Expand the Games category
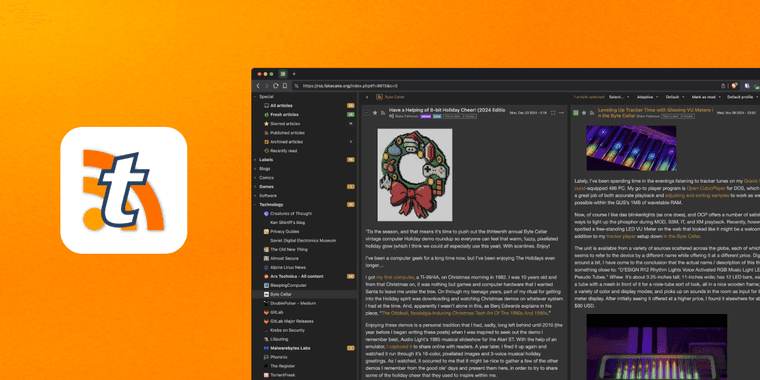This screenshot has height=380, width=760. (x=255, y=187)
